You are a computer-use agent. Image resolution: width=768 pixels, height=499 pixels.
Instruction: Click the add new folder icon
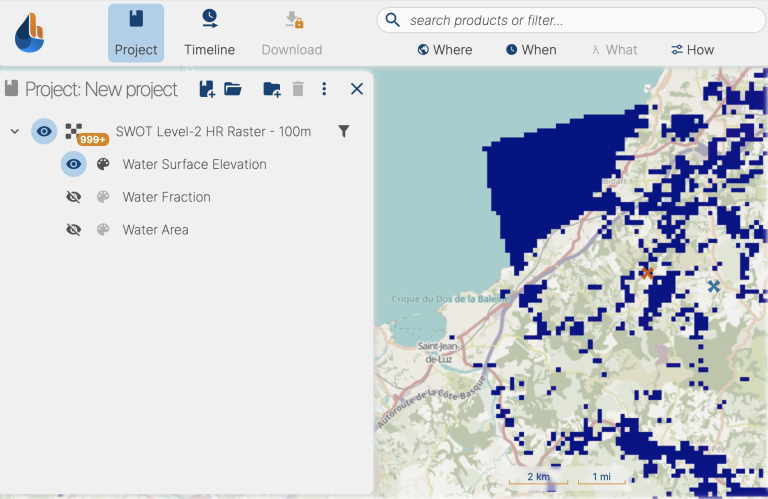tap(271, 89)
